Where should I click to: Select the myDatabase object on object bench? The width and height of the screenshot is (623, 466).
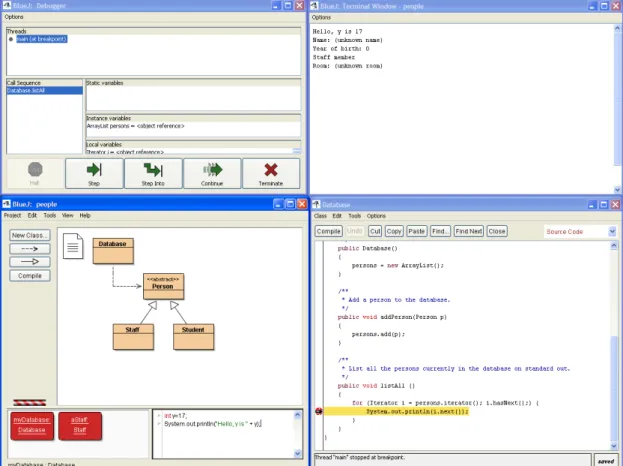click(32, 425)
